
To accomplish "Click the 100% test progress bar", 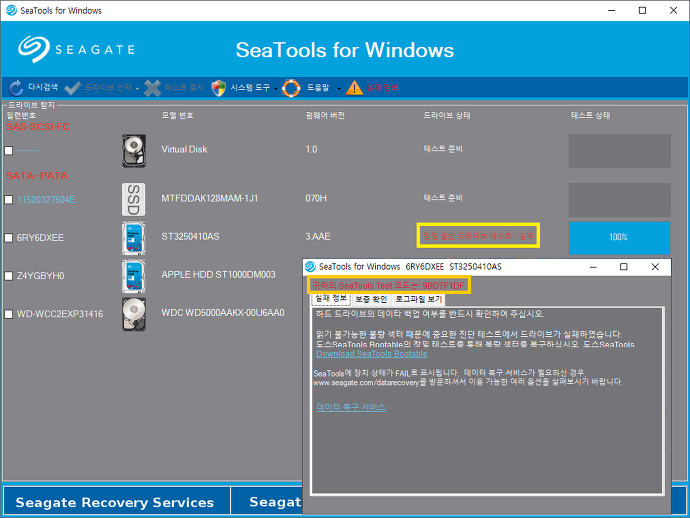I will [619, 238].
